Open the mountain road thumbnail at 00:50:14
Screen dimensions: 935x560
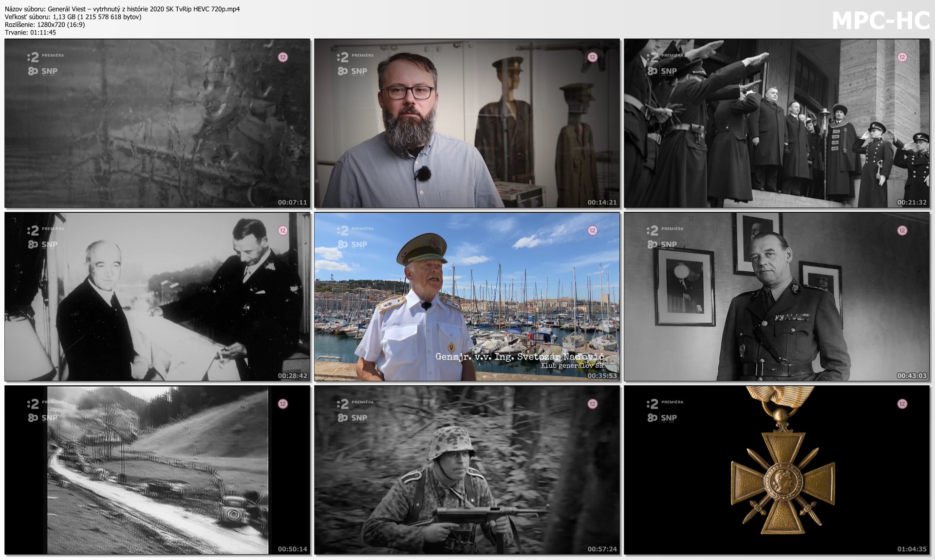point(157,470)
